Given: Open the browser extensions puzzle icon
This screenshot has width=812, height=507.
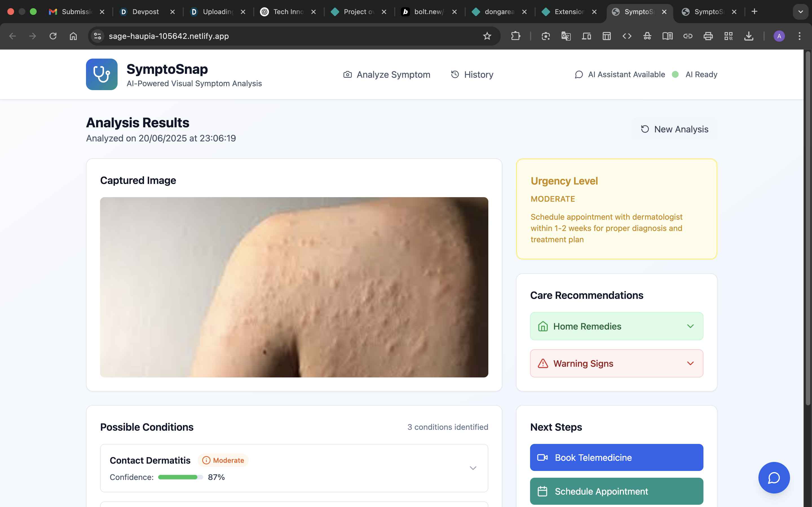Looking at the screenshot, I should pyautogui.click(x=515, y=36).
